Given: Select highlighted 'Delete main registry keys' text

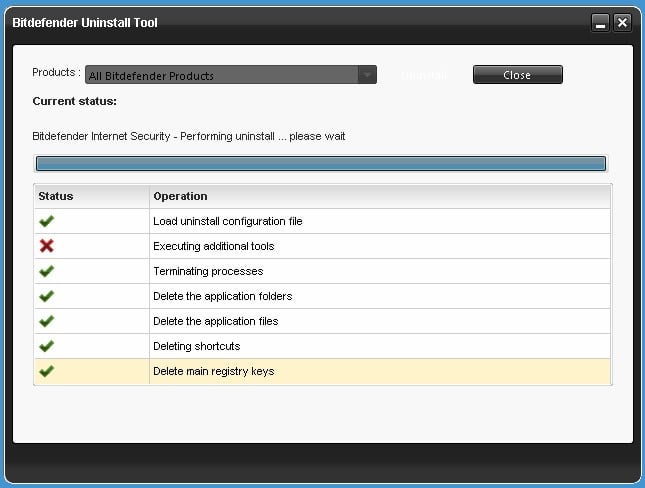Looking at the screenshot, I should pos(213,371).
